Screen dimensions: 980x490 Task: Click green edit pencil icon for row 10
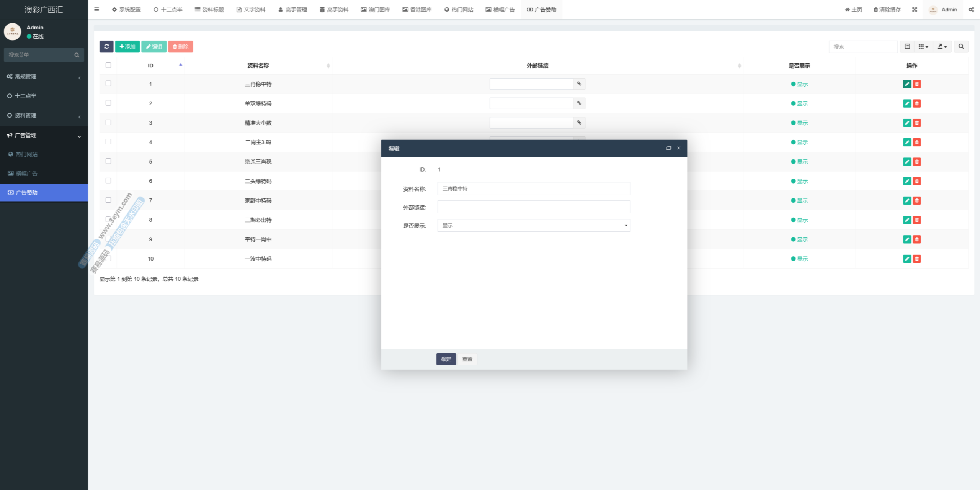click(x=907, y=259)
